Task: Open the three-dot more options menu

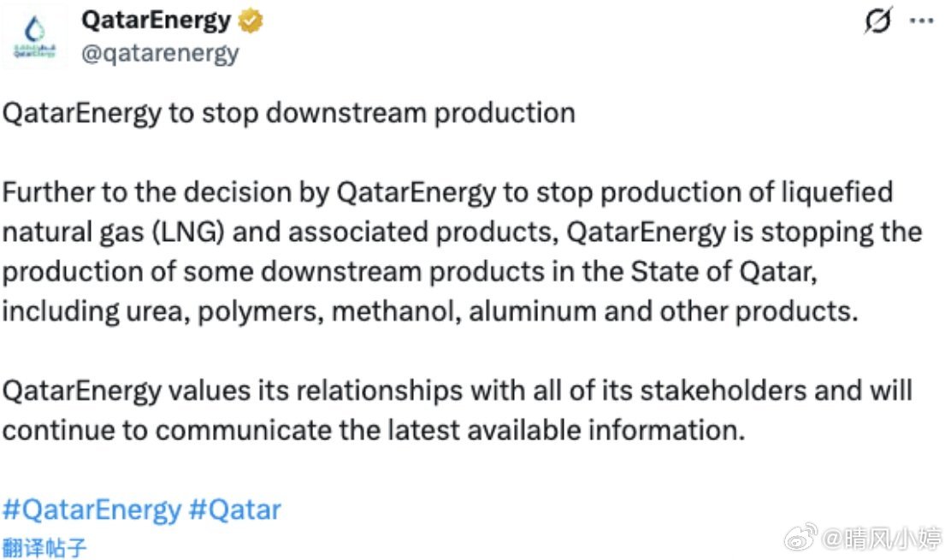Action: (x=921, y=20)
